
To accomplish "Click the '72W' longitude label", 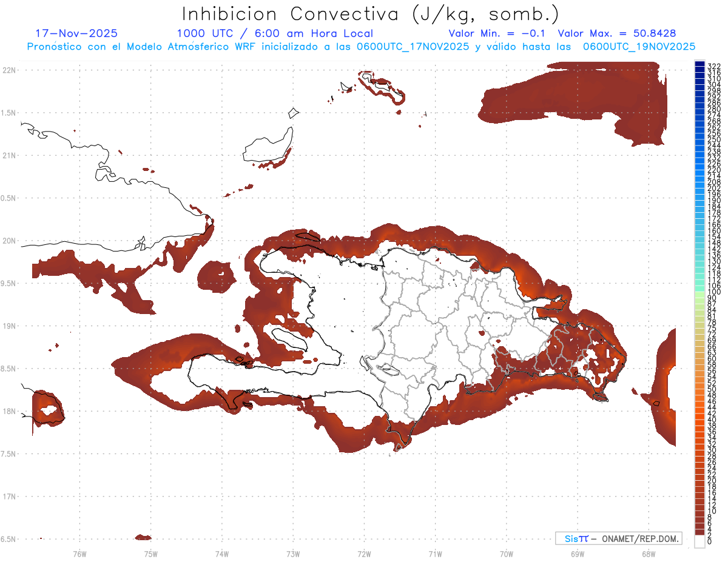I will (364, 554).
